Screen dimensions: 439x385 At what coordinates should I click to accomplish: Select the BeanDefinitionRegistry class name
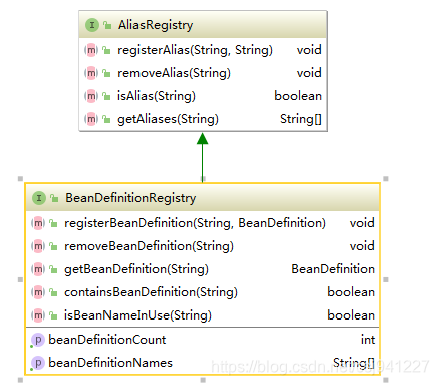(x=131, y=198)
